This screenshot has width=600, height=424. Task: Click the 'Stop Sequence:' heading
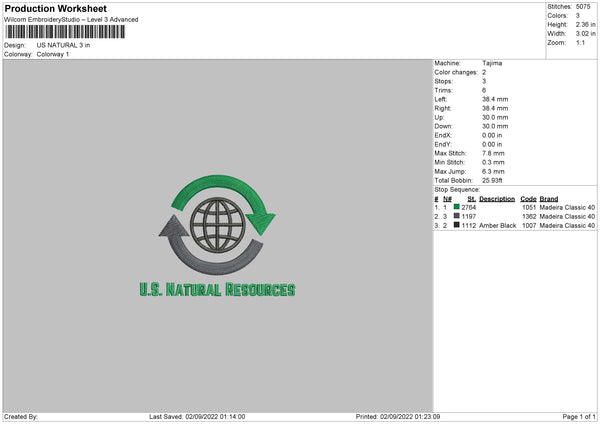(x=457, y=189)
